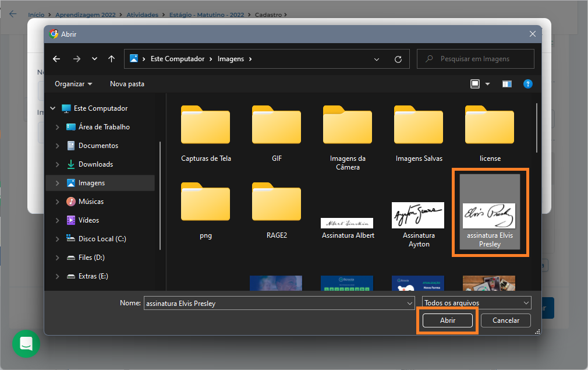Expand the Disco Local (C:) node

coord(58,239)
